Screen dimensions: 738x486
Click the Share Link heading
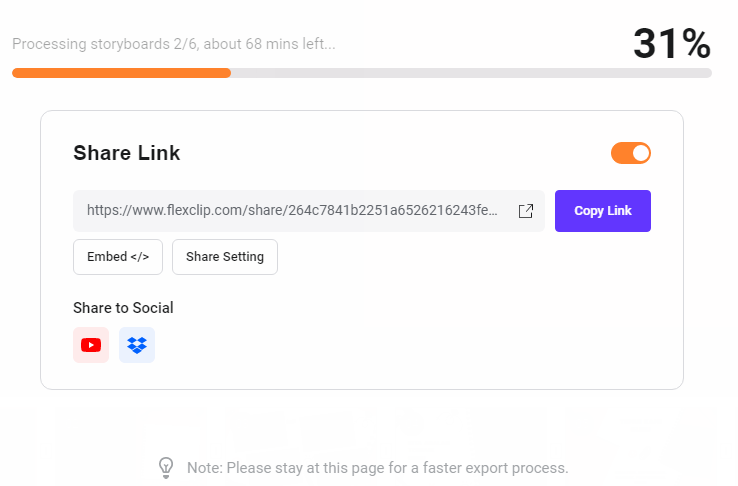tap(127, 153)
